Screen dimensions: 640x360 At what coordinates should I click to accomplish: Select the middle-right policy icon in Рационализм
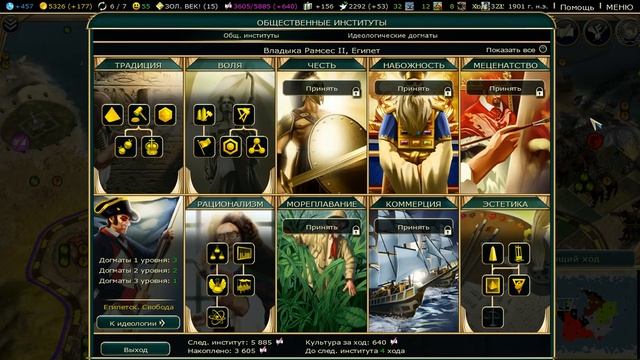[244, 285]
